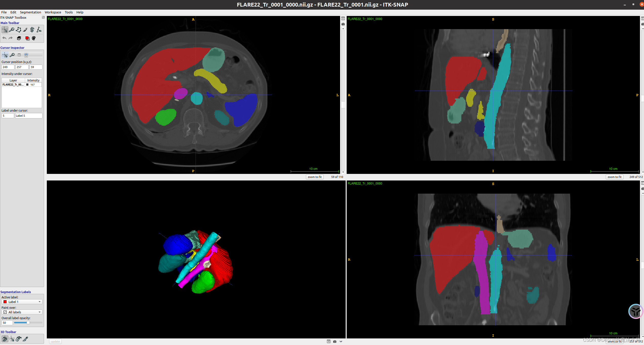Select the Zoom/pan magnifier tool in Main Toolbar
Viewport: 644px width, 345px height.
(12, 30)
